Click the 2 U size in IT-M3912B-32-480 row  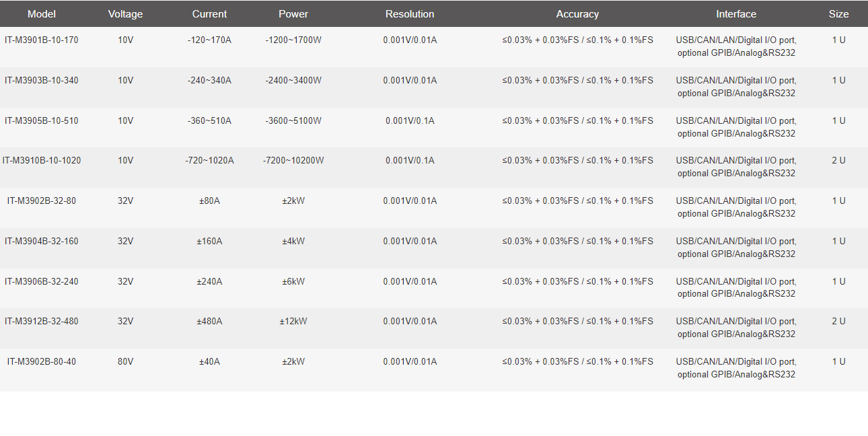[x=838, y=321]
